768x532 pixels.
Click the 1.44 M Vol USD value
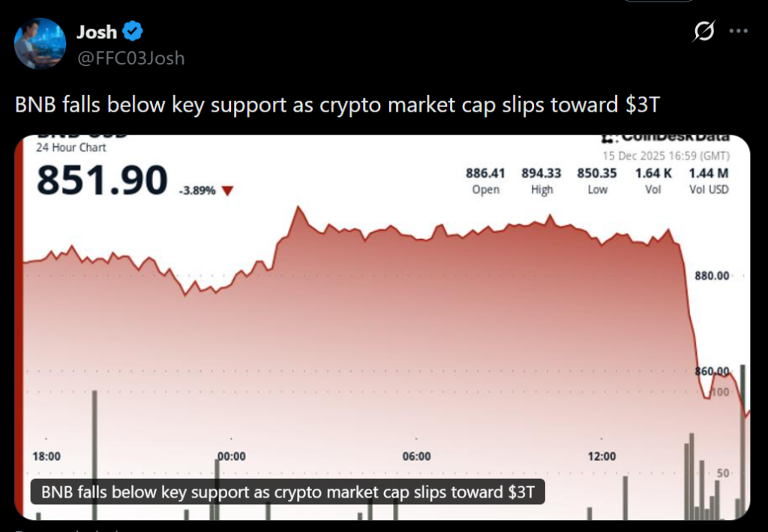pos(709,174)
